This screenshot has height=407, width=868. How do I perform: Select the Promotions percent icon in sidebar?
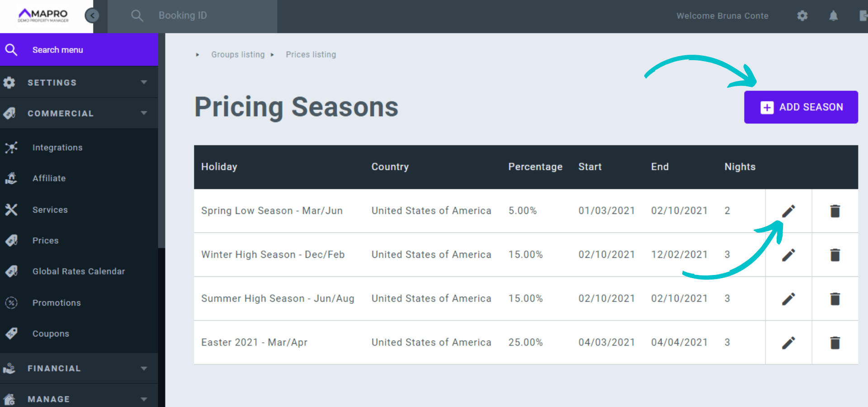coord(11,303)
